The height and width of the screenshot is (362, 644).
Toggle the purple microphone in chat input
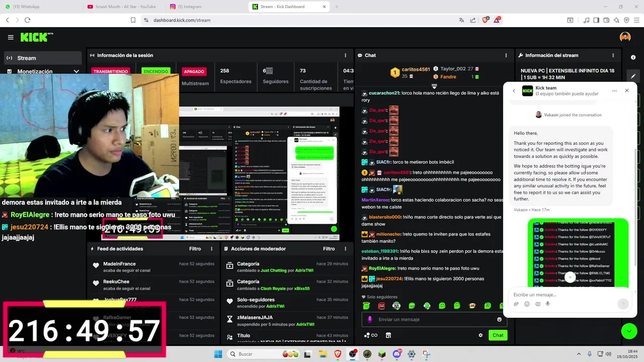point(370,319)
